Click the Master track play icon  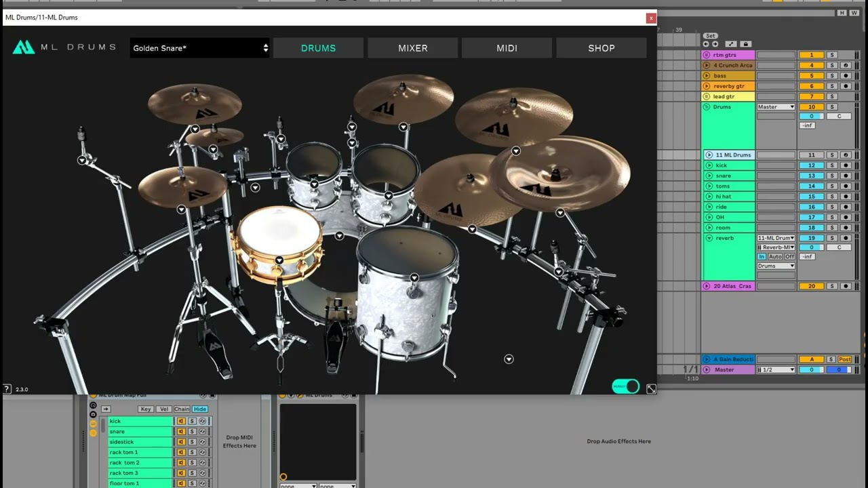tap(707, 370)
